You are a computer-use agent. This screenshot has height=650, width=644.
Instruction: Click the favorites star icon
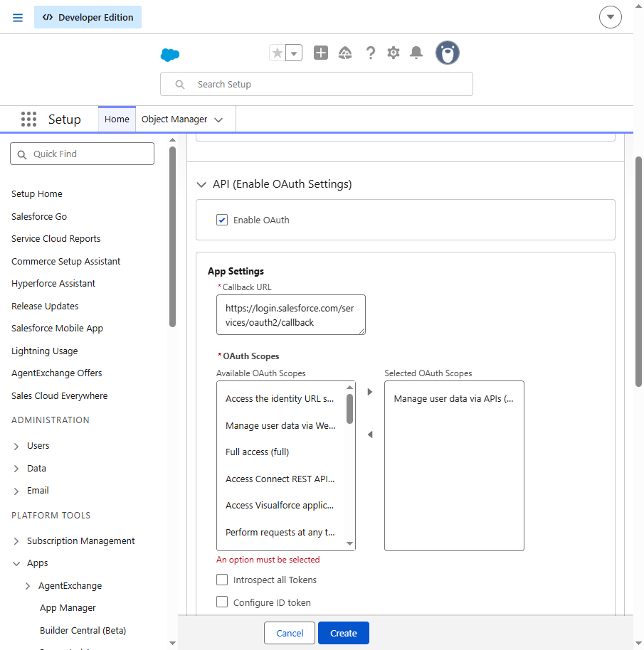point(278,53)
